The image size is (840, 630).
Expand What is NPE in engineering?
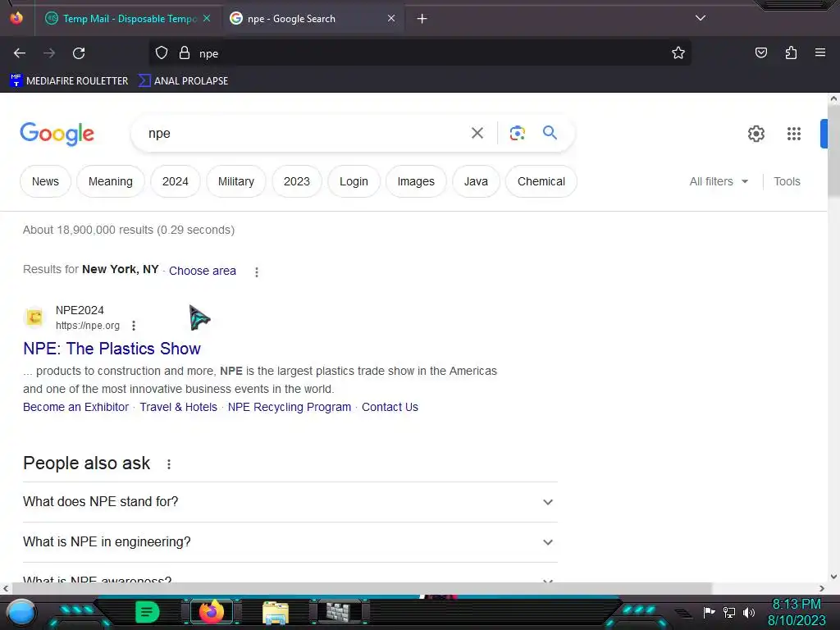coord(290,542)
